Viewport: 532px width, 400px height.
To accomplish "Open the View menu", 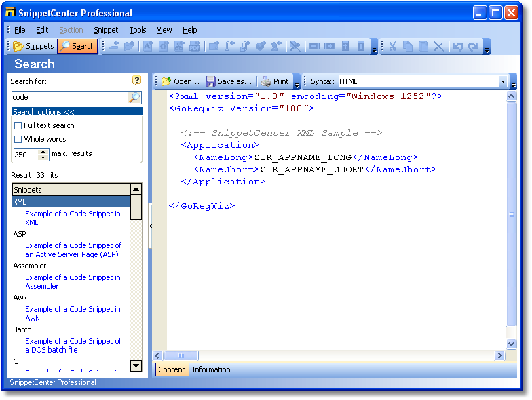I will 164,30.
